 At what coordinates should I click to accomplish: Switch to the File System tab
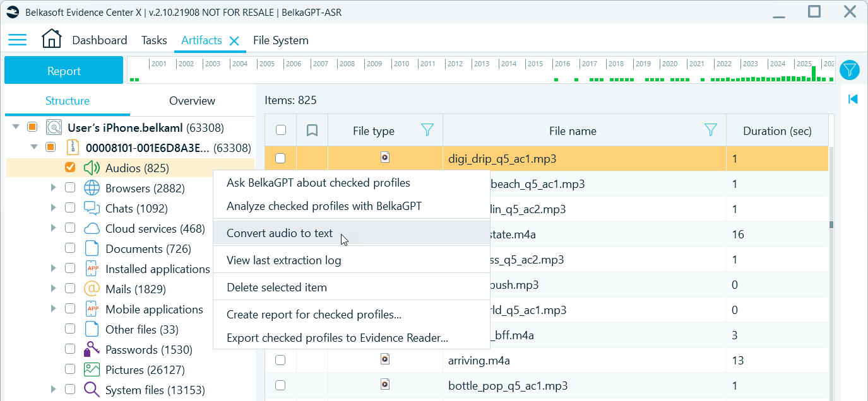click(280, 40)
